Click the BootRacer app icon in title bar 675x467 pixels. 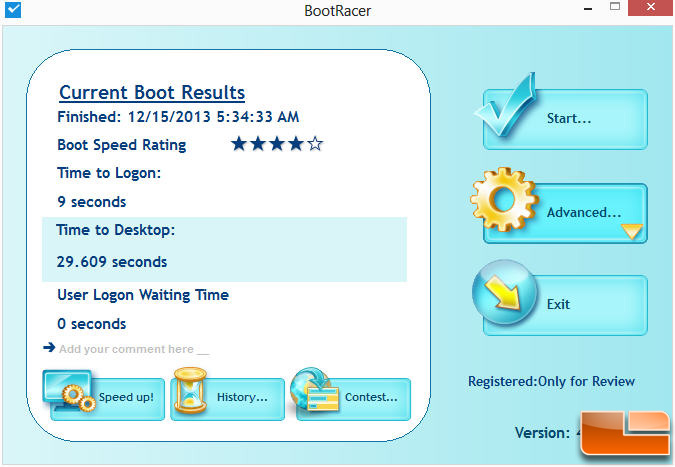[13, 9]
